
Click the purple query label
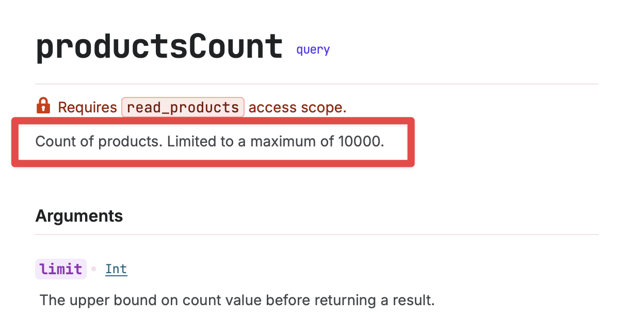tap(313, 49)
